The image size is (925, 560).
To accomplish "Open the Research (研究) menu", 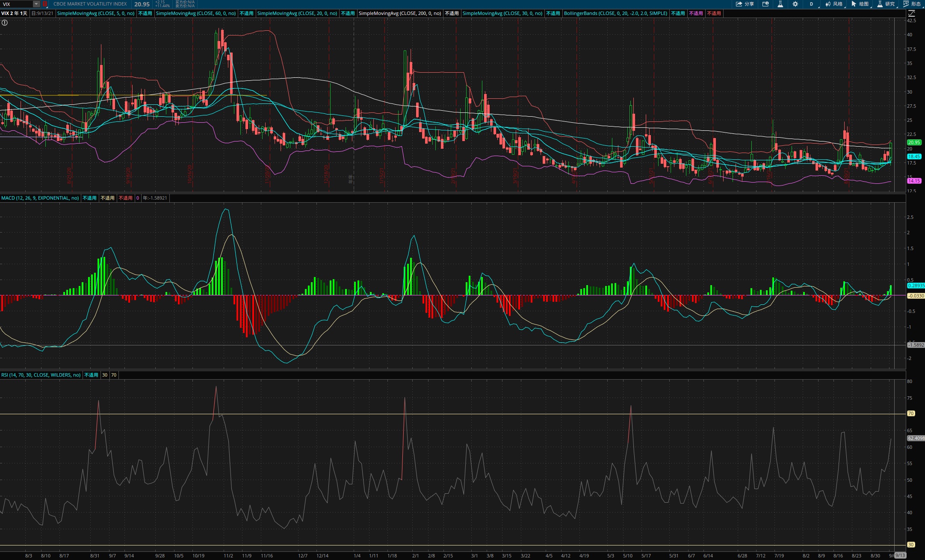I will click(x=886, y=4).
